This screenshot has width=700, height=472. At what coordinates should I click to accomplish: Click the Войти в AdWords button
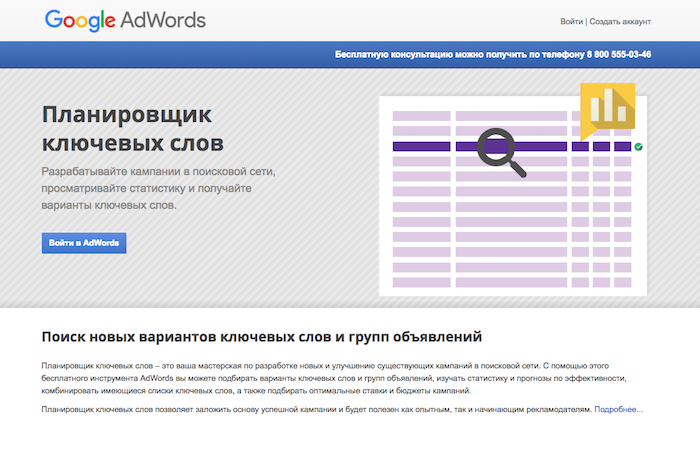click(x=84, y=243)
